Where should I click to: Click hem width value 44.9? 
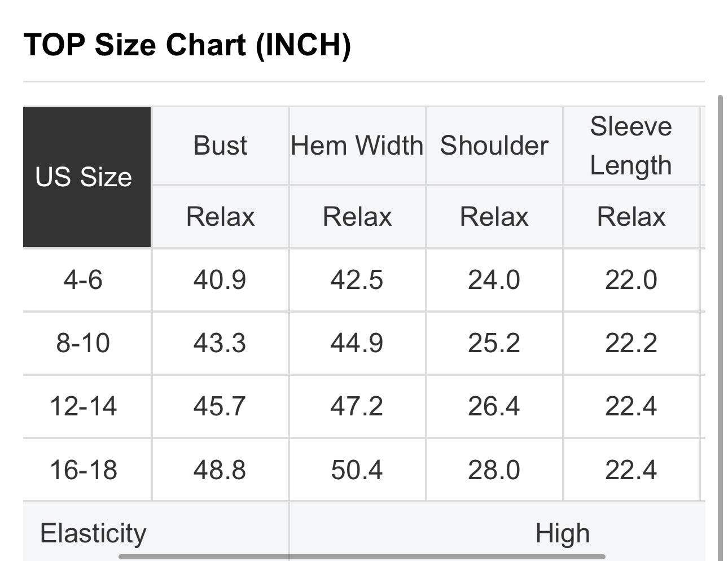(x=357, y=343)
